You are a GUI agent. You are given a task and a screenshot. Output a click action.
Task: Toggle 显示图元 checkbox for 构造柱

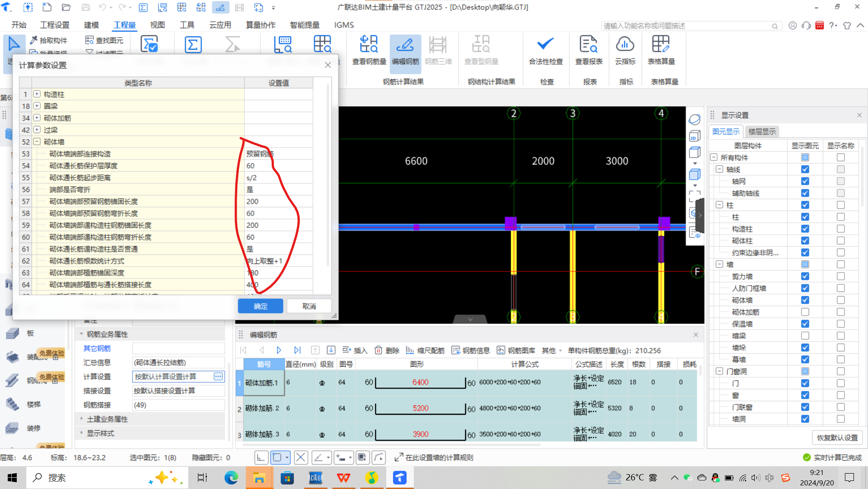[x=805, y=229]
